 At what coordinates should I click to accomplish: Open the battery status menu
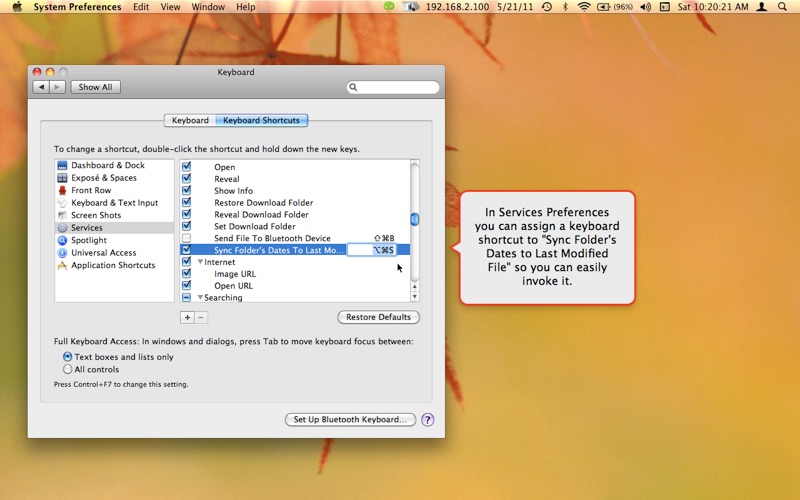615,7
